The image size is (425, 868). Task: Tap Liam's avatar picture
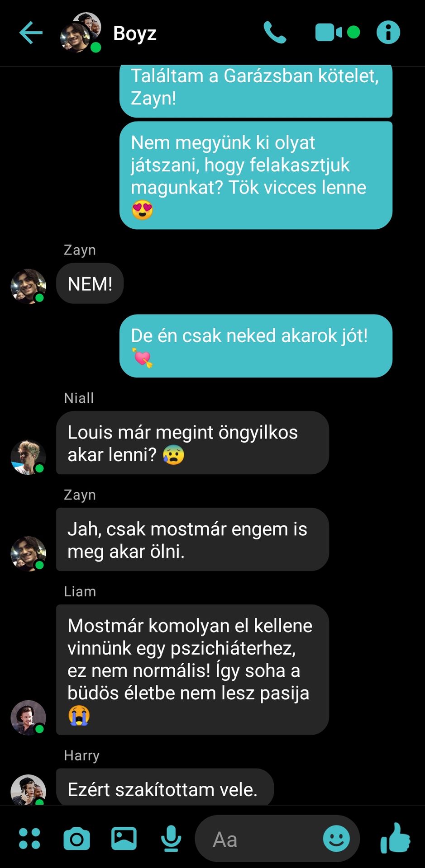point(28,718)
